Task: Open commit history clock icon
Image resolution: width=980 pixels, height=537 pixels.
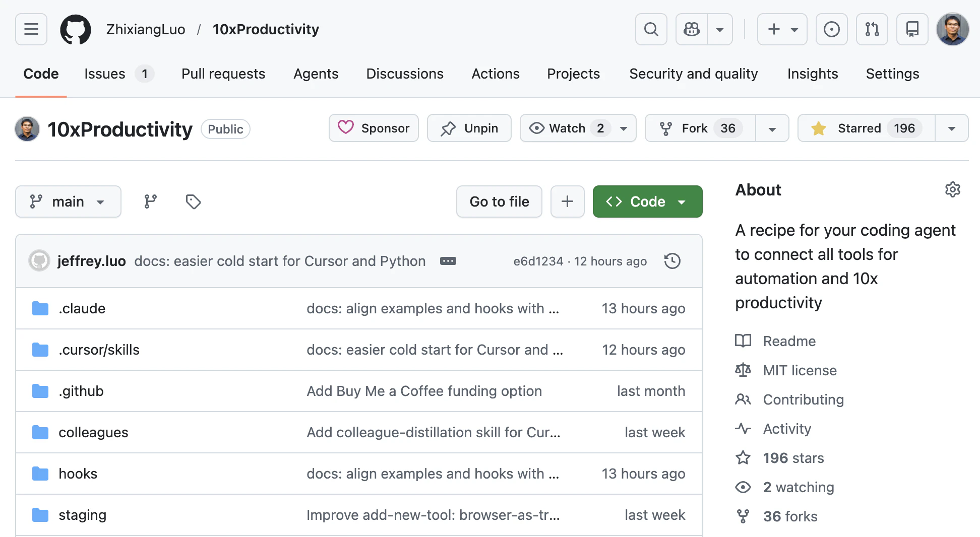Action: point(672,261)
